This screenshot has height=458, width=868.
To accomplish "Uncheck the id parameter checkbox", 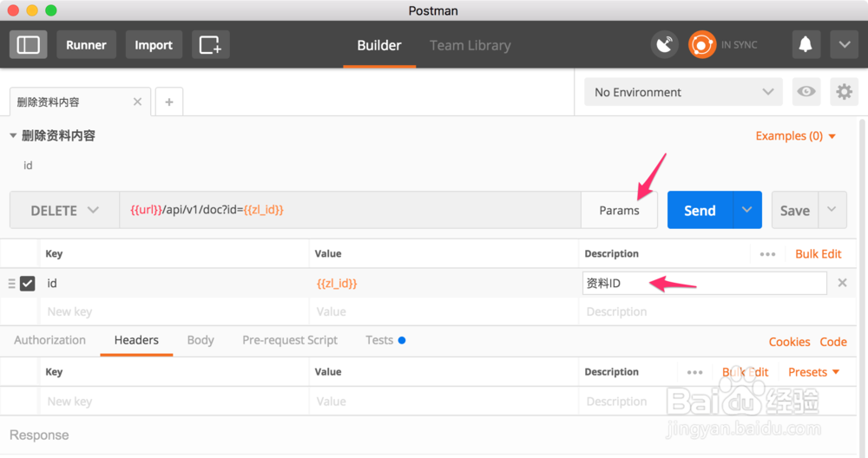I will point(28,283).
